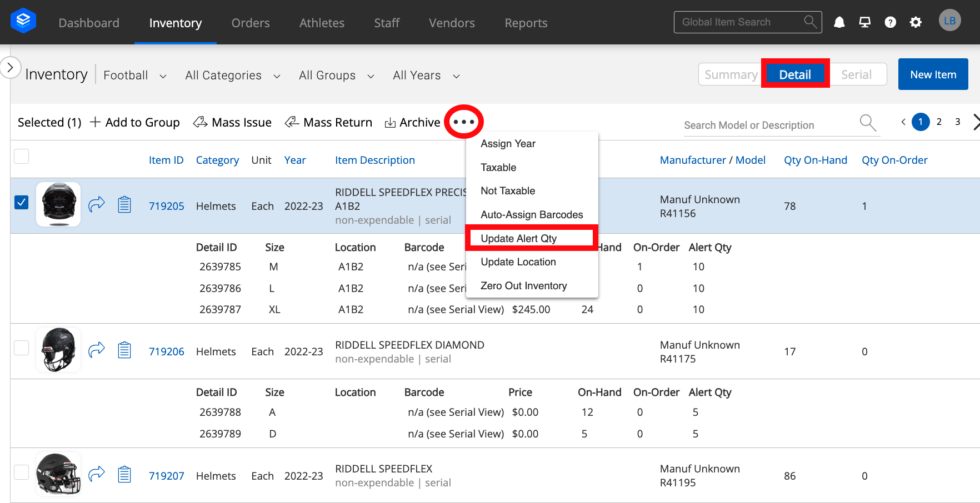
Task: Open the Football sport dropdown
Action: [x=135, y=76]
